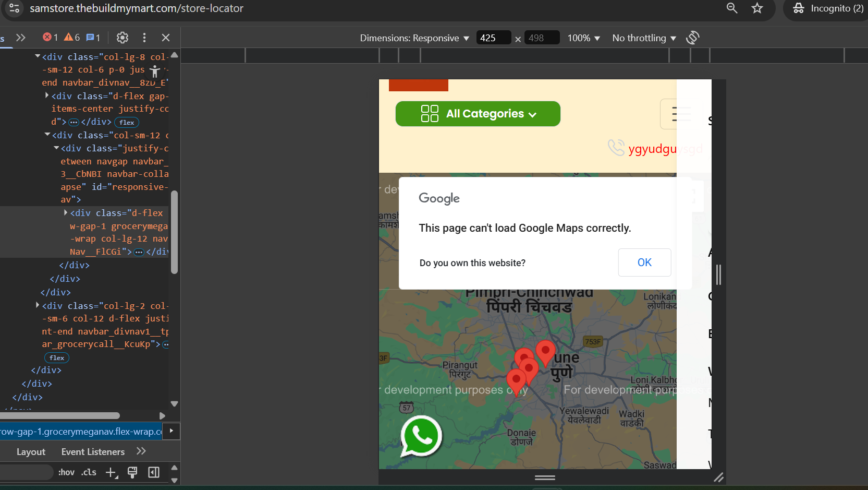The width and height of the screenshot is (868, 490).
Task: Select the id="responsive-" attribute line
Action: coord(114,187)
